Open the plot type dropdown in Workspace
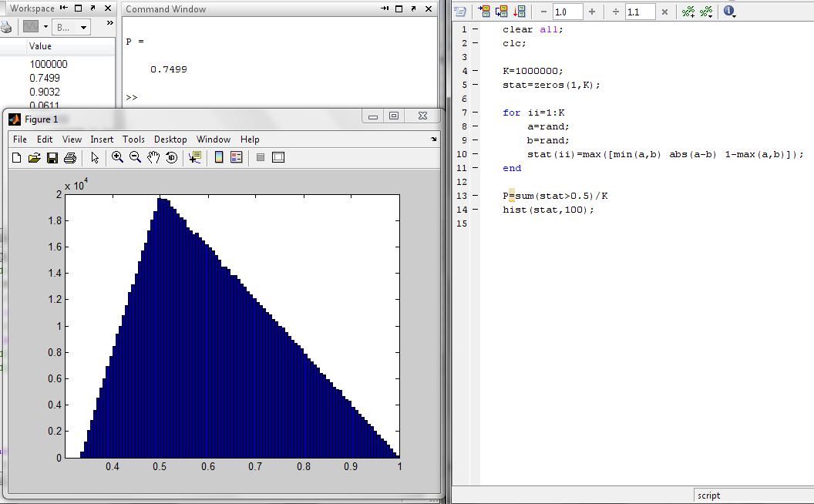This screenshot has width=814, height=504. (45, 27)
